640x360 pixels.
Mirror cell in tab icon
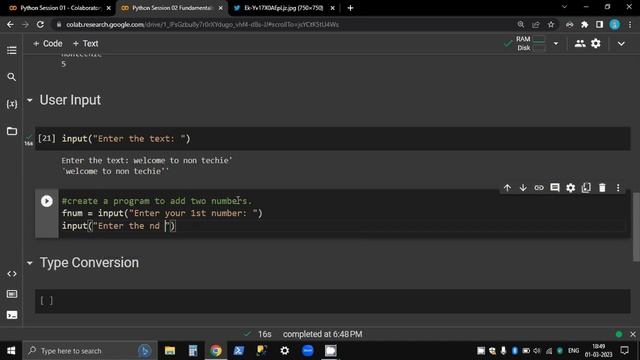click(x=586, y=188)
